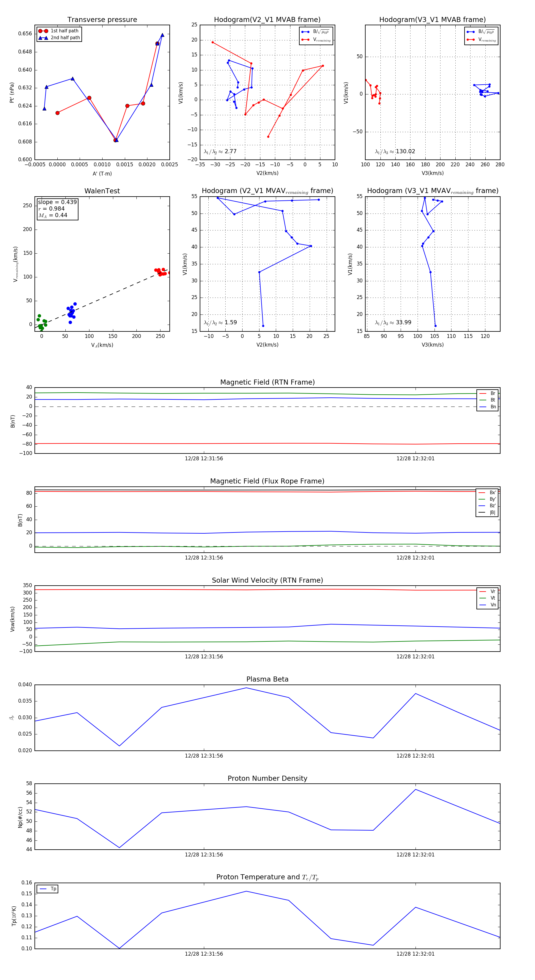Click the green point cluster in WalenTest
The image size is (535, 980).
(41, 323)
